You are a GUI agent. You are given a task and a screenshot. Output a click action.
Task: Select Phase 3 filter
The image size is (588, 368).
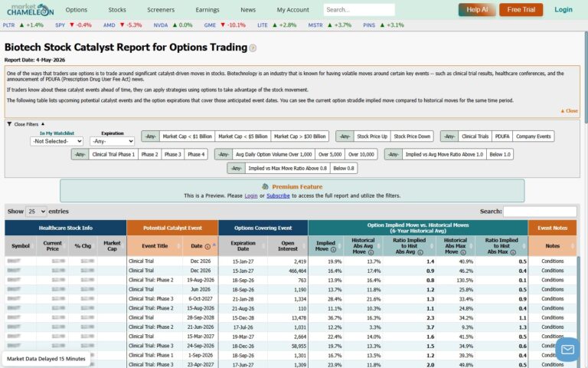point(172,154)
